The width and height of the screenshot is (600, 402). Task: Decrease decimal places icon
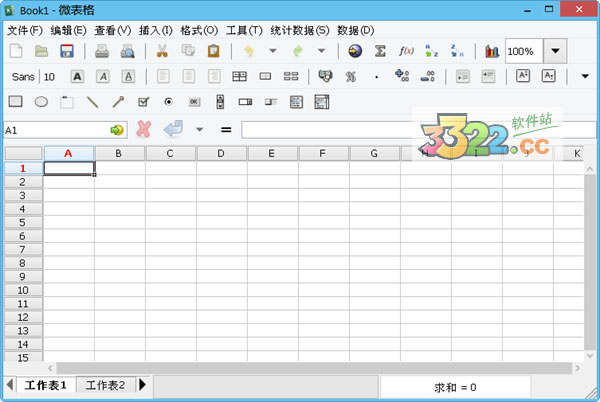(427, 76)
